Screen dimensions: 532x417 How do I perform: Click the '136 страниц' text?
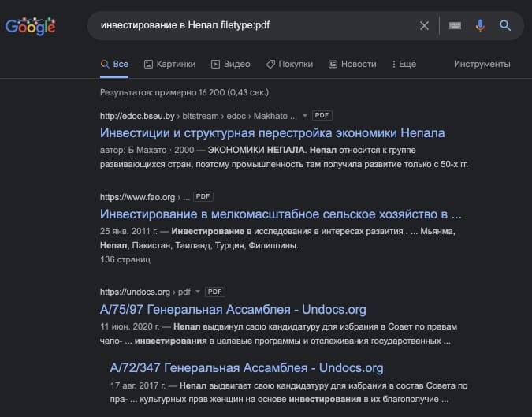(125, 259)
